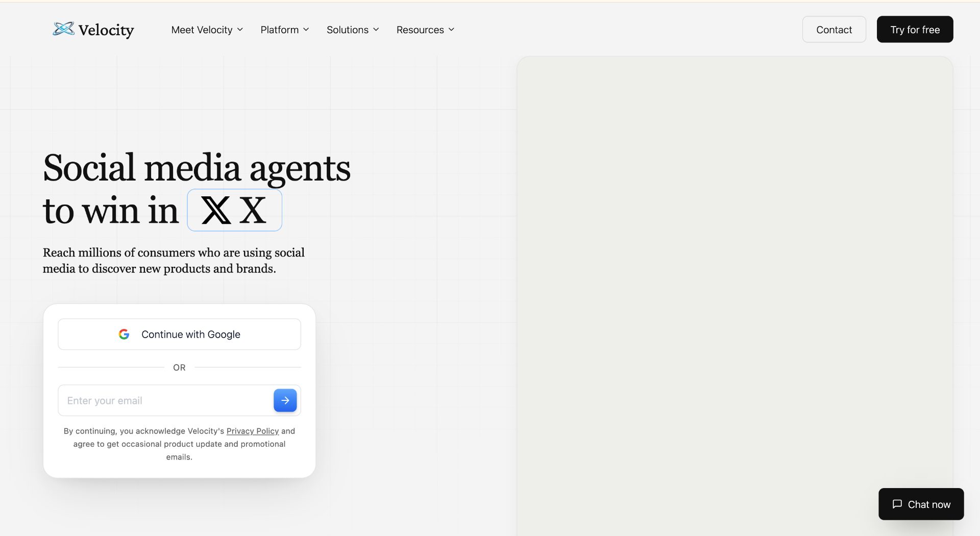Image resolution: width=980 pixels, height=536 pixels.
Task: Click the 'Reach millions of consumers' paragraph
Action: (174, 261)
